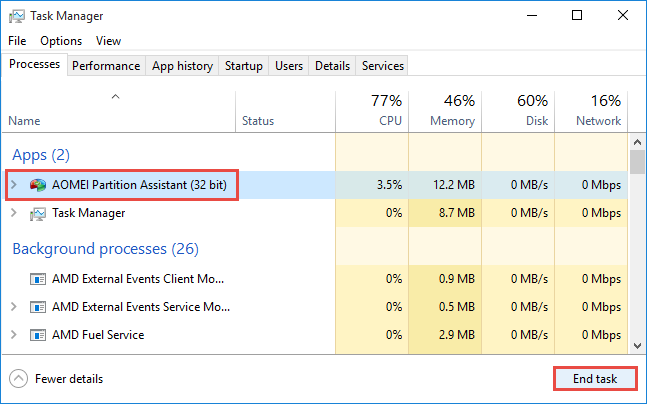Minimize the Task Manager window
Viewport: 647px width, 404px height.
pyautogui.click(x=532, y=16)
